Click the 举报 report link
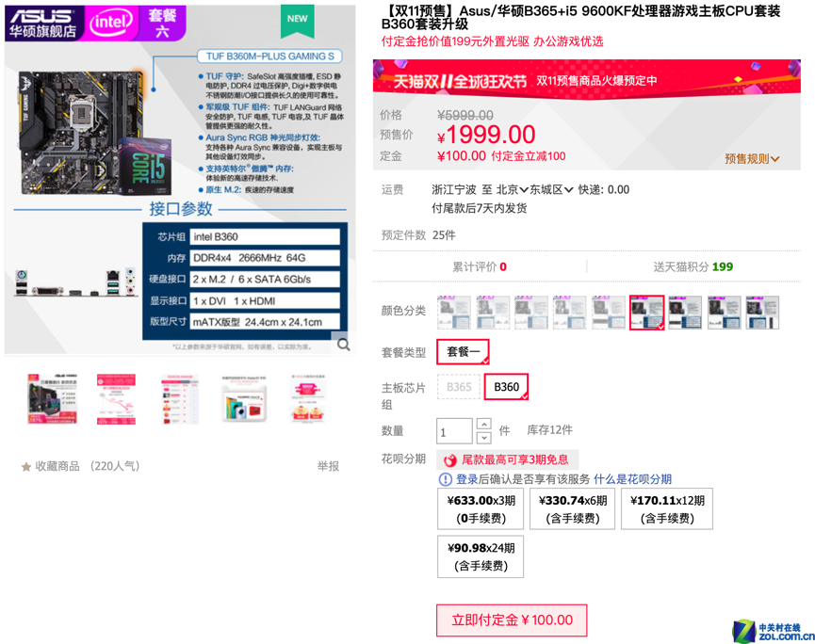815x644 pixels. (x=328, y=466)
